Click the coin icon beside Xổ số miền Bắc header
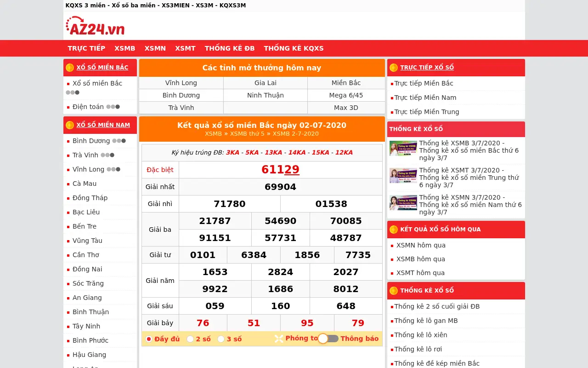 [70, 68]
